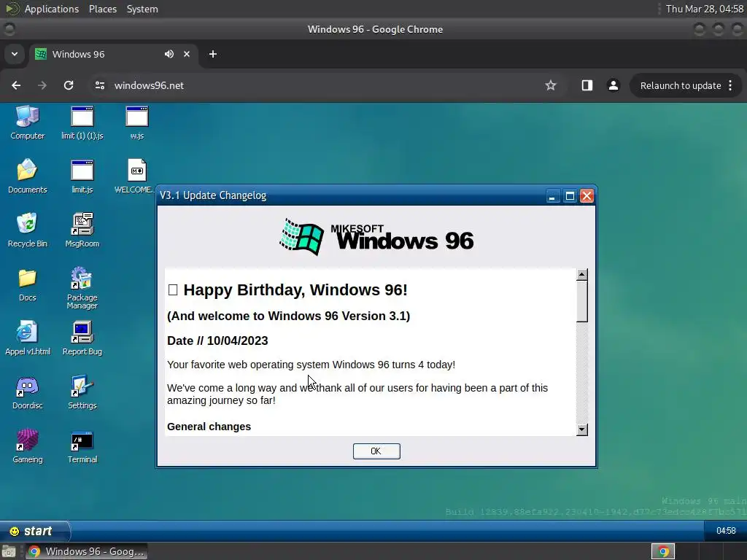Maximize the V3.1 Update Changelog window
747x560 pixels.
click(570, 195)
